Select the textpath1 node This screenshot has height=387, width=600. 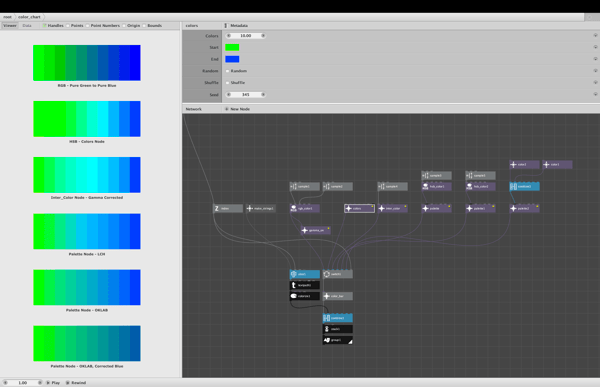pos(305,285)
